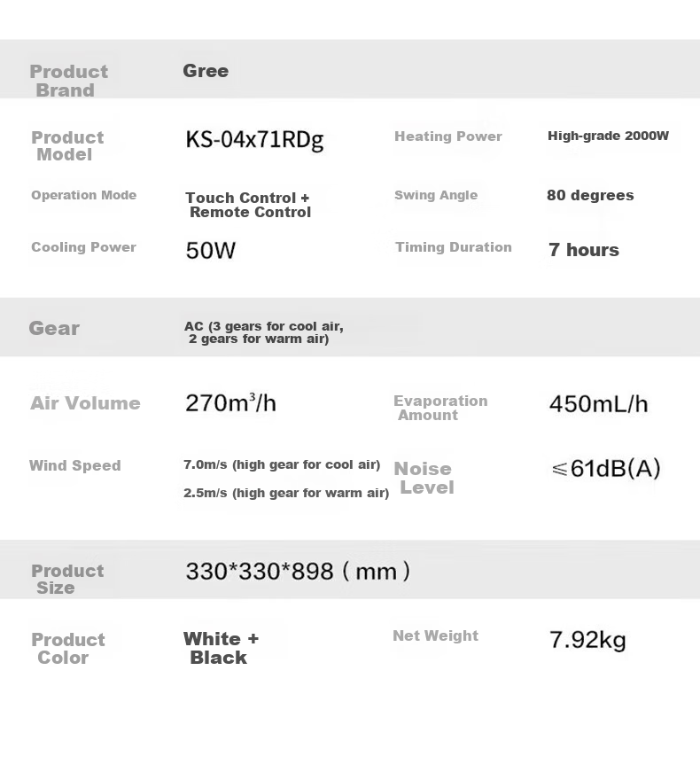Click the Gree brand name

click(206, 71)
